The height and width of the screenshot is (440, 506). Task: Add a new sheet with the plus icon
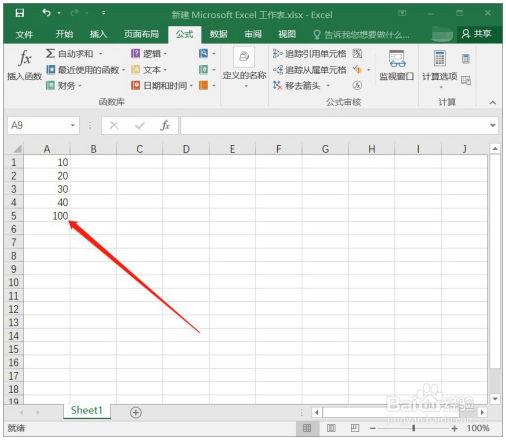(135, 413)
